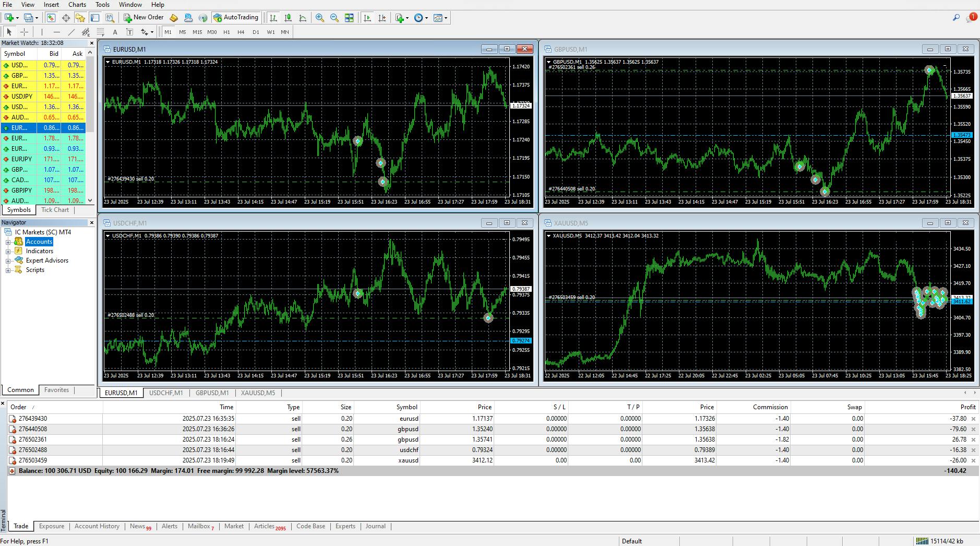
Task: Close order 276439430 with its X
Action: tap(973, 419)
